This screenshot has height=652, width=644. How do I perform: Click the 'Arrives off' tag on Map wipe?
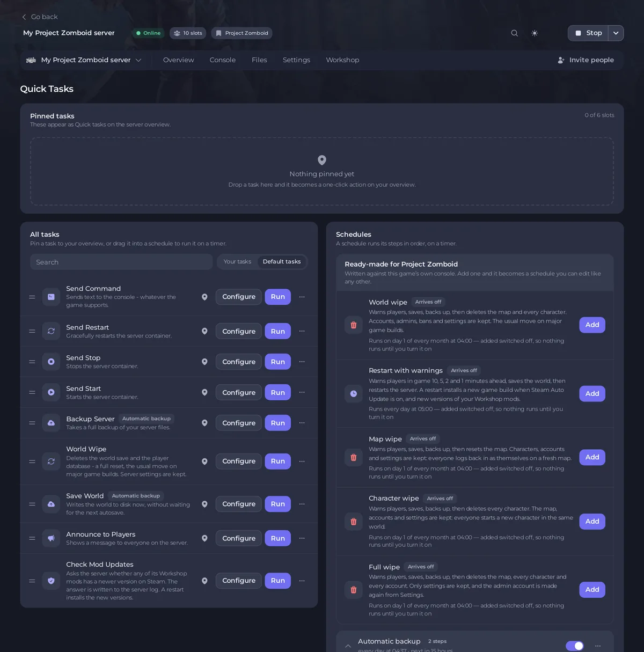(x=423, y=439)
